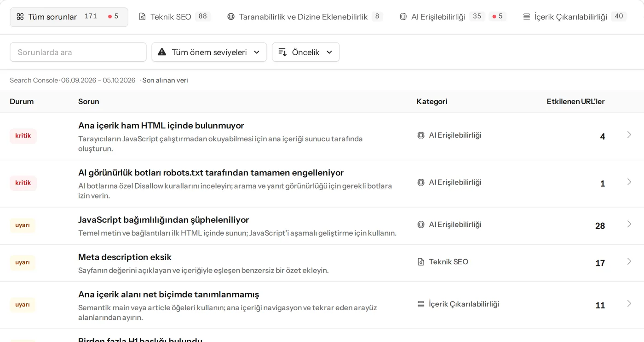Click the sort icon beside Öncelik
644x342 pixels.
[282, 52]
